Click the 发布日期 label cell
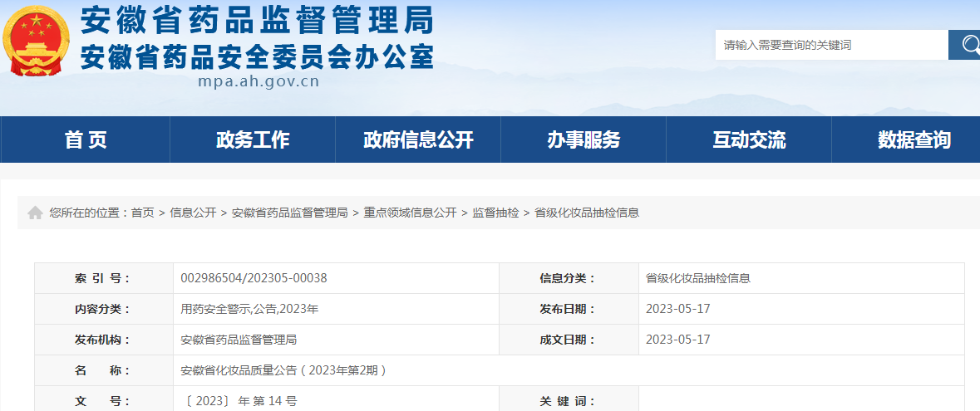The height and width of the screenshot is (411, 980). (569, 309)
